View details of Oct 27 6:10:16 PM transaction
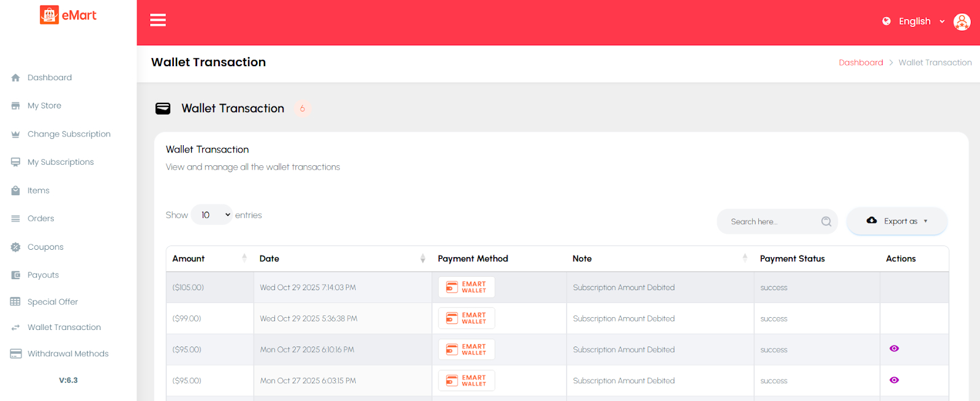 point(894,349)
